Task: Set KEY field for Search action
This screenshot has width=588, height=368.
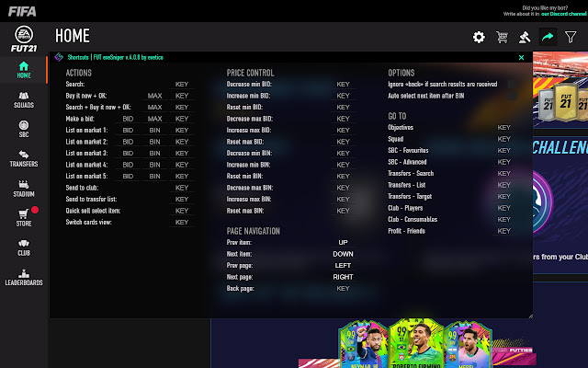Action: click(182, 84)
